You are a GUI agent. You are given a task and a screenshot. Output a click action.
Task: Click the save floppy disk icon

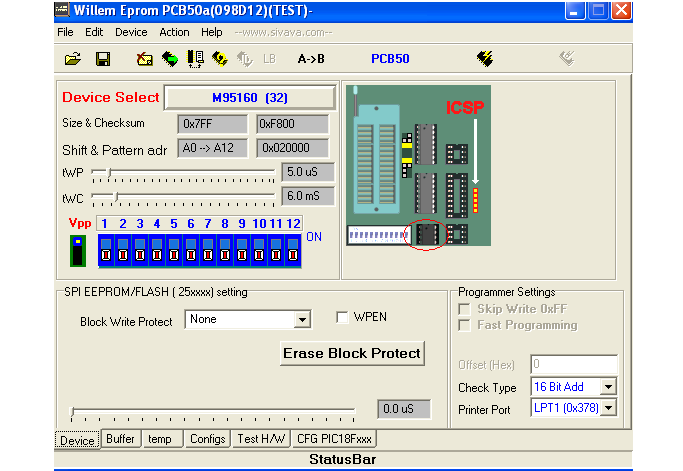point(102,59)
